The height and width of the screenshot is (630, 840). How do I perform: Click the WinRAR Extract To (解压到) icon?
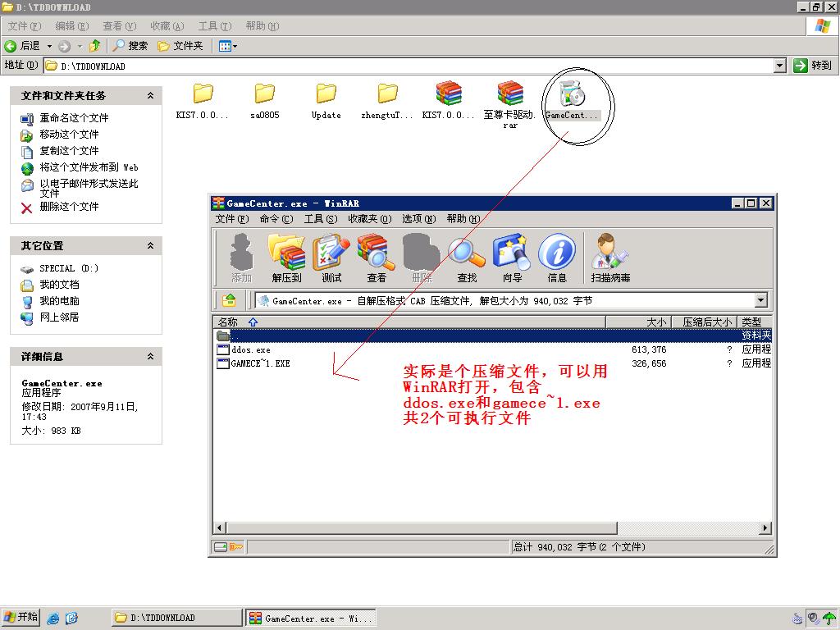point(286,258)
